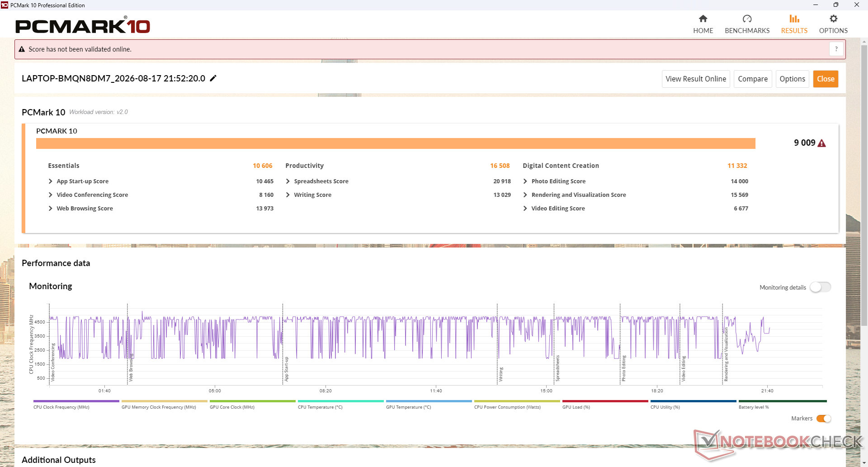Click the App Start-up chart marker

tap(286, 369)
